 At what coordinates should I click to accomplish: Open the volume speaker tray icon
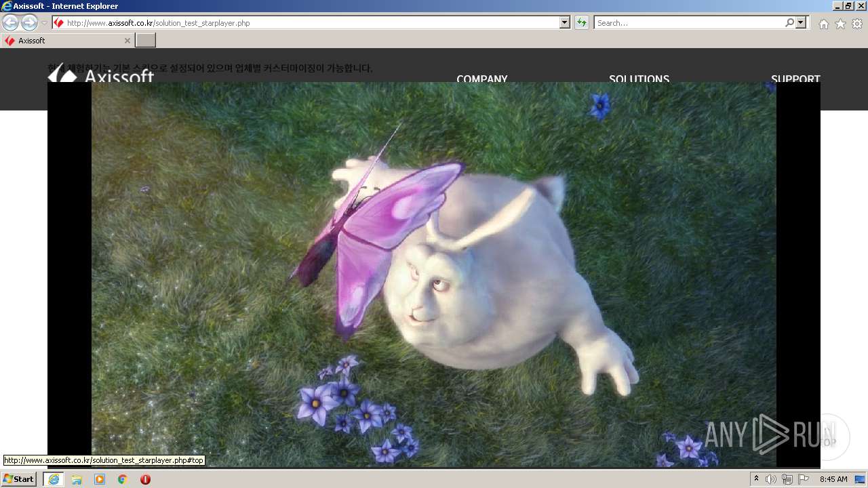[771, 479]
